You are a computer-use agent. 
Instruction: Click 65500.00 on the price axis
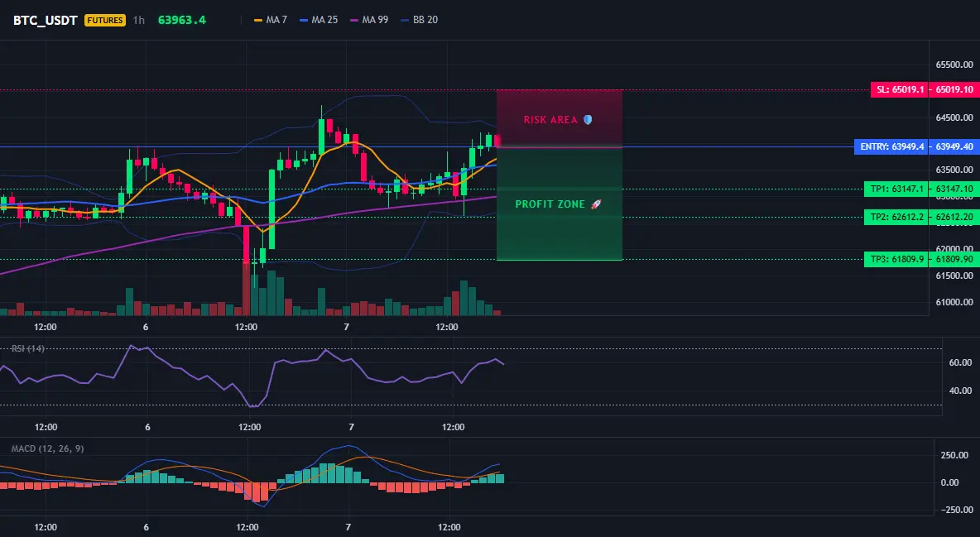(x=954, y=65)
